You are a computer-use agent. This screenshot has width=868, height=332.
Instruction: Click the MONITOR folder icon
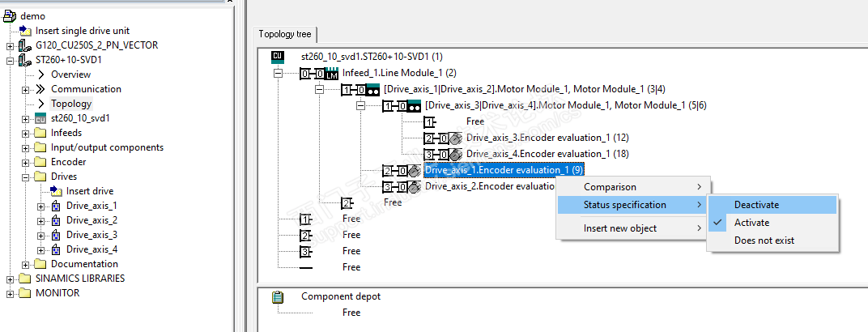pos(25,292)
